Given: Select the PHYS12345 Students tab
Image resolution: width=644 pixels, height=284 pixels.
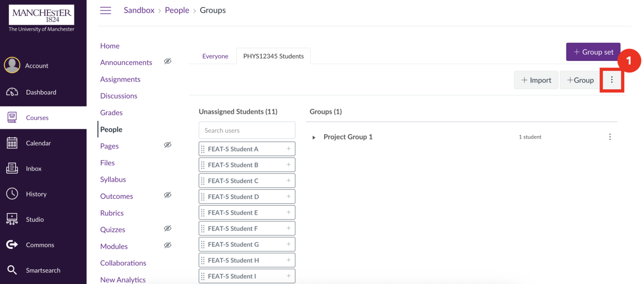Looking at the screenshot, I should 273,56.
